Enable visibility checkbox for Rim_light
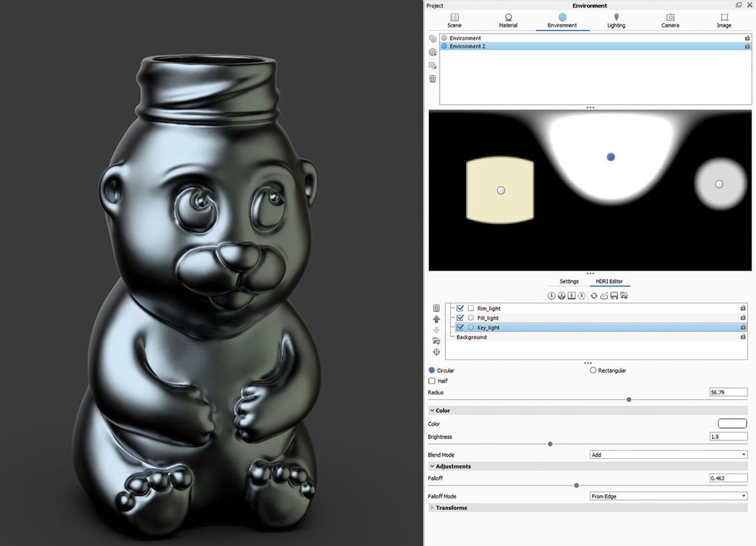 (460, 308)
